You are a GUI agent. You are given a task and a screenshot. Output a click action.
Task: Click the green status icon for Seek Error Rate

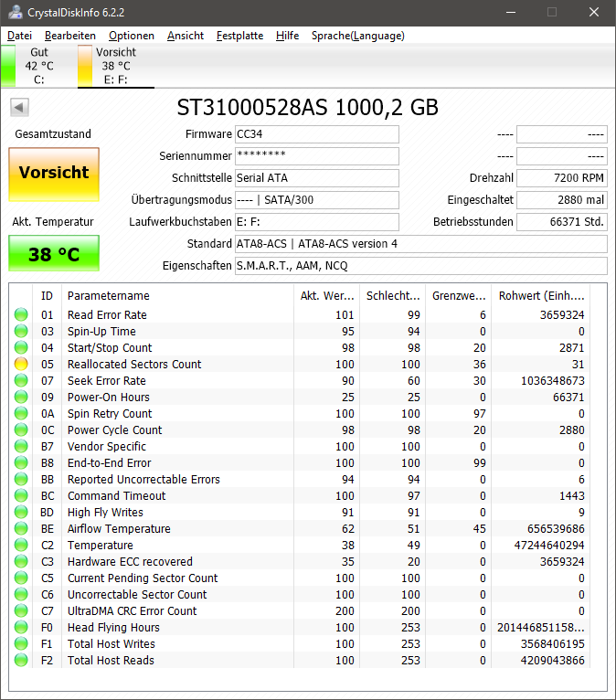21,380
